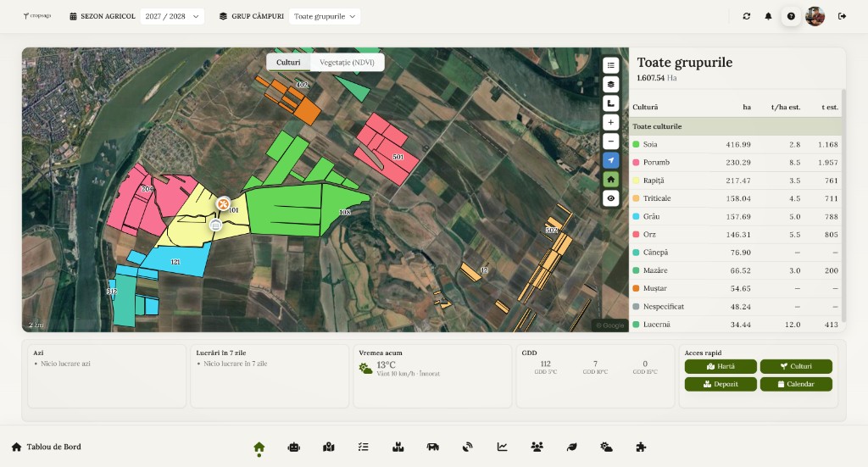
Task: Switch to the Vegetație (NDVI) tab
Action: point(347,62)
